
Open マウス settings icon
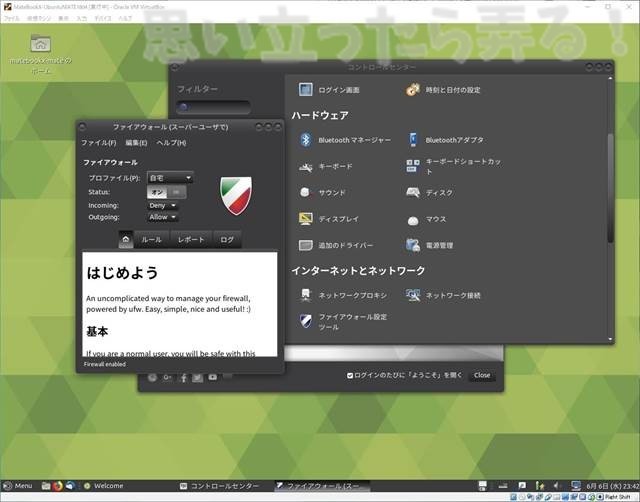(413, 220)
